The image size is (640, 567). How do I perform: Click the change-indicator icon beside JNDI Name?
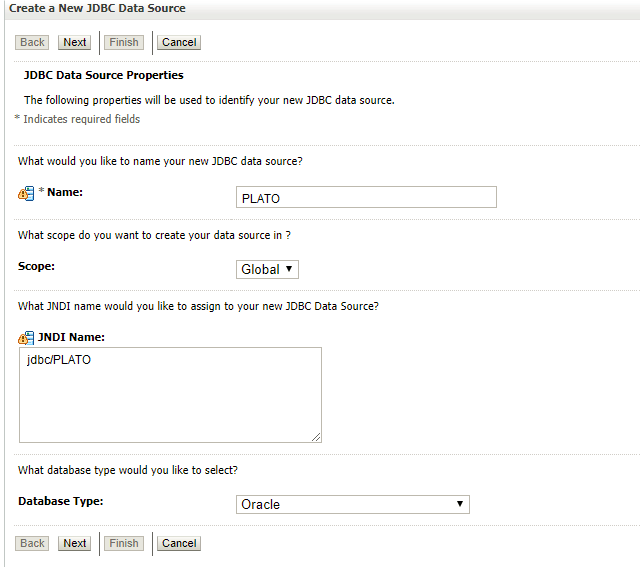click(26, 338)
